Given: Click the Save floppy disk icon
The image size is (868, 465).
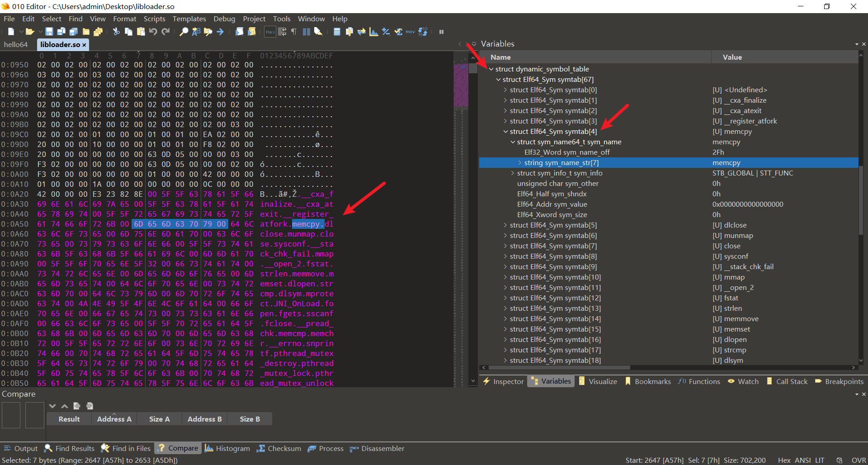Looking at the screenshot, I should [49, 32].
